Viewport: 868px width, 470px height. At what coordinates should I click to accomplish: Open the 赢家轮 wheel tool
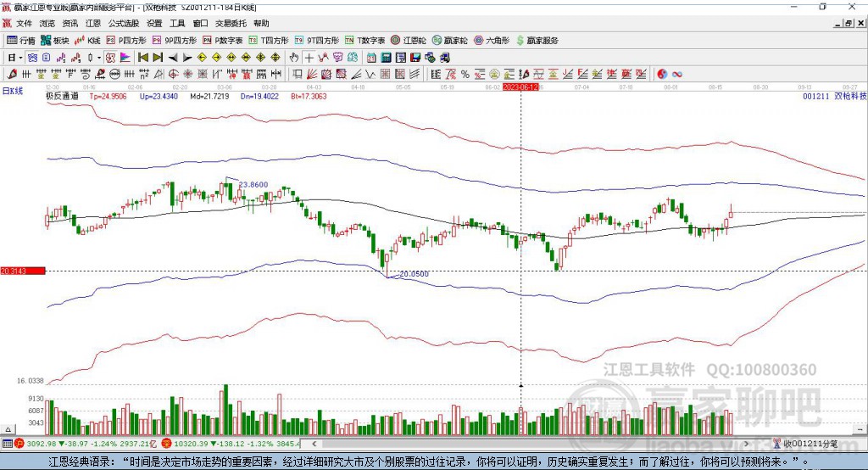450,41
